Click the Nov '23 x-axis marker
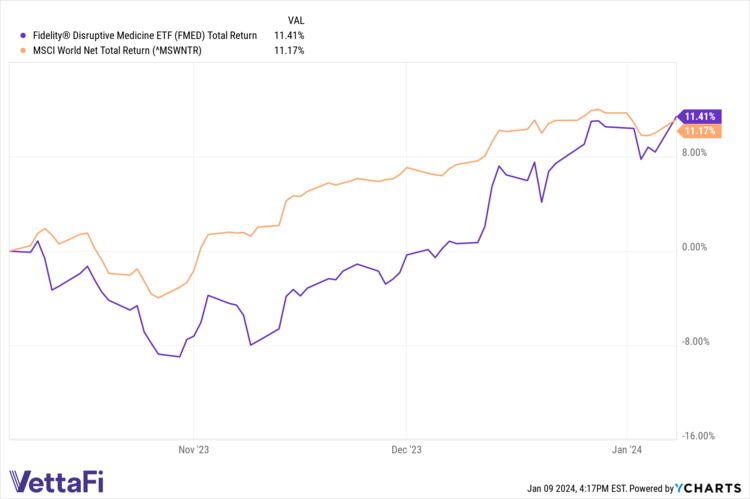 click(191, 450)
